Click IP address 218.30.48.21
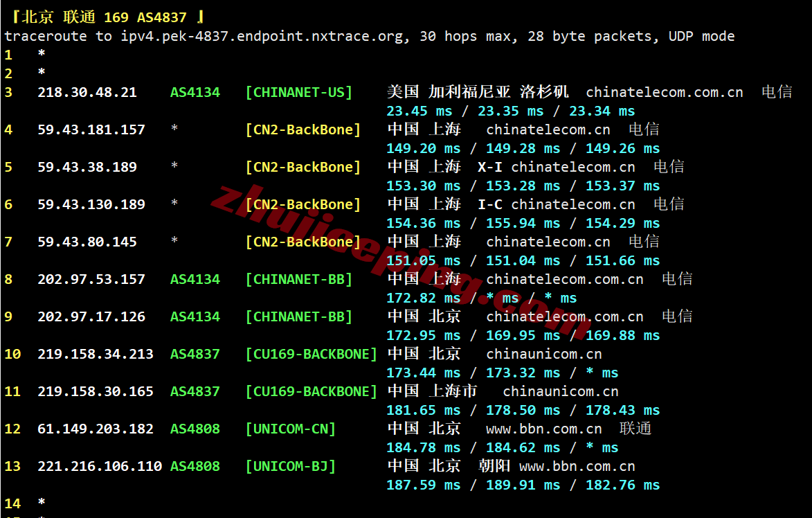 (x=87, y=92)
